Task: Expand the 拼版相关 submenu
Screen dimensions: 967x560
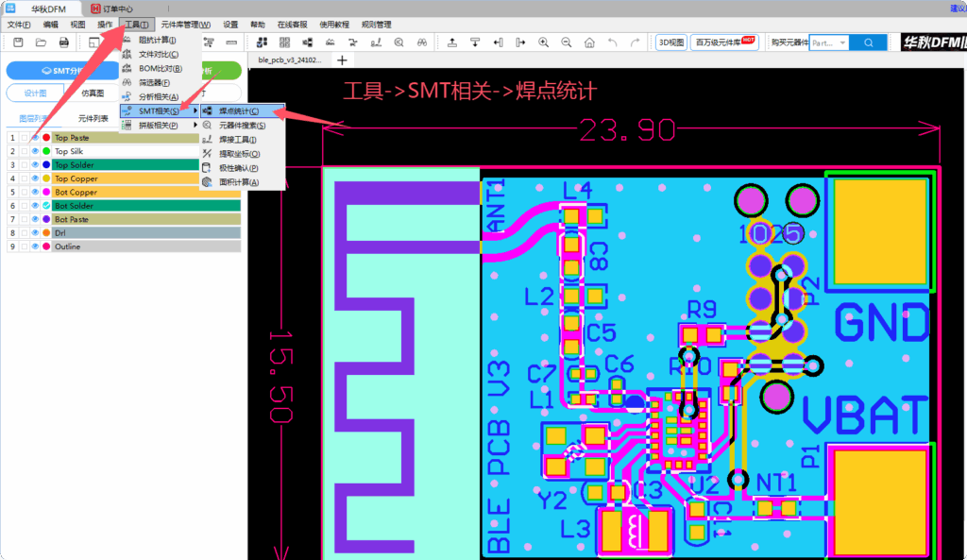Action: pyautogui.click(x=158, y=125)
